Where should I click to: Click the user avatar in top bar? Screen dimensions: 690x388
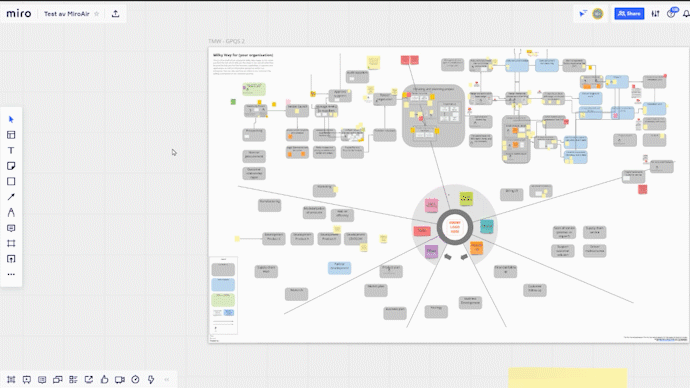click(598, 14)
